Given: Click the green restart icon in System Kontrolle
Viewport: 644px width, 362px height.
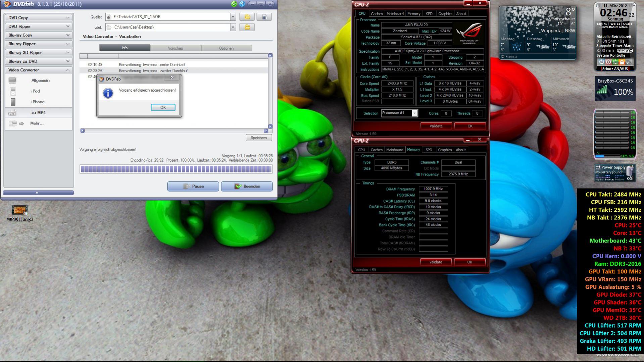Looking at the screenshot, I should pyautogui.click(x=615, y=62).
